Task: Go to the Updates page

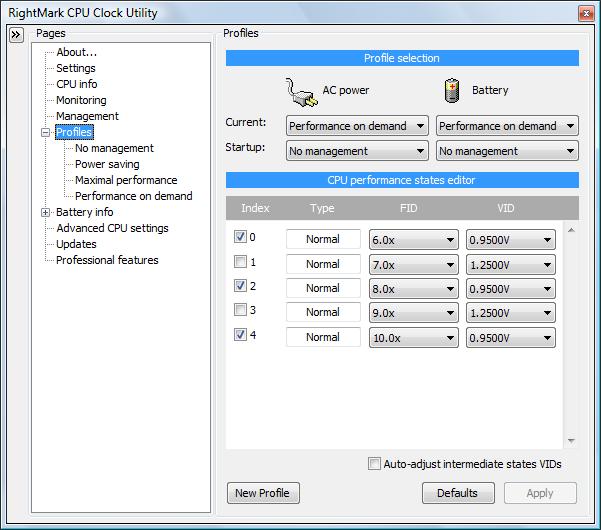Action: [x=76, y=244]
